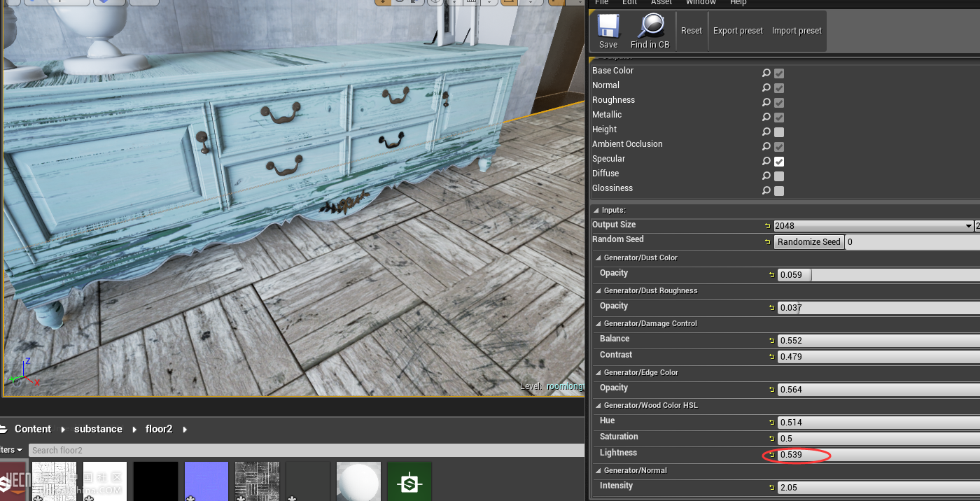Screen dimensions: 980x501
Task: Collapse the Generator/Wood Color HSL group
Action: [x=599, y=406]
